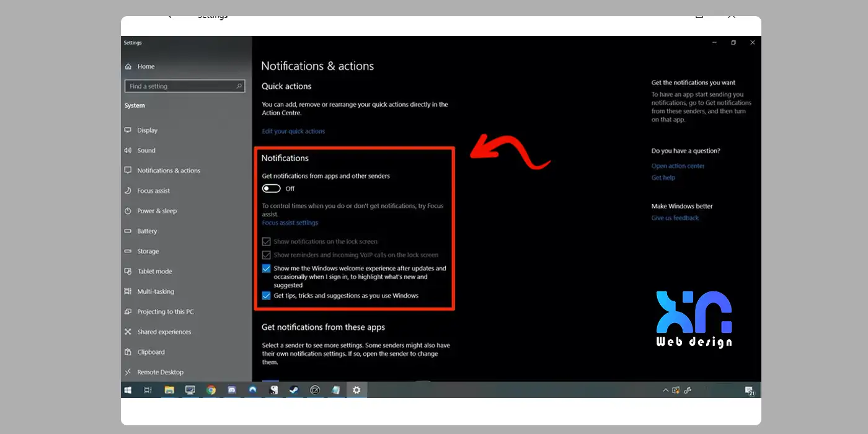Click the Shared experiences icon
The image size is (868, 434).
click(128, 332)
